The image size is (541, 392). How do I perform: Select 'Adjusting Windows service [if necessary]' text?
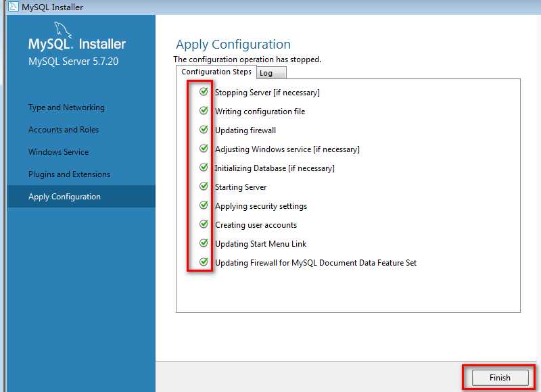coord(287,149)
